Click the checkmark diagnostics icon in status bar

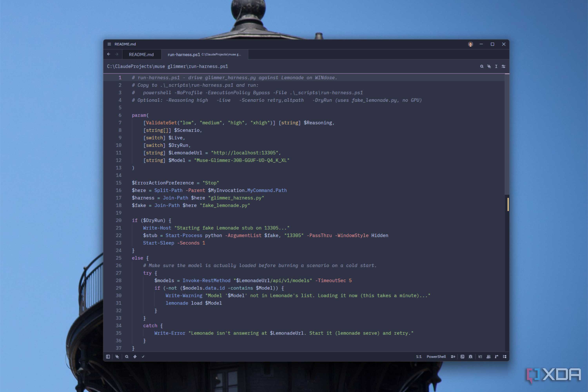(x=143, y=357)
